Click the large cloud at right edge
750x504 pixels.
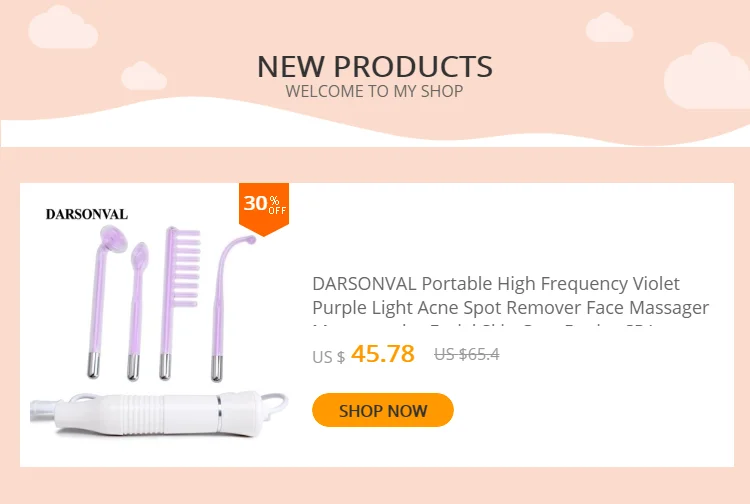[706, 76]
